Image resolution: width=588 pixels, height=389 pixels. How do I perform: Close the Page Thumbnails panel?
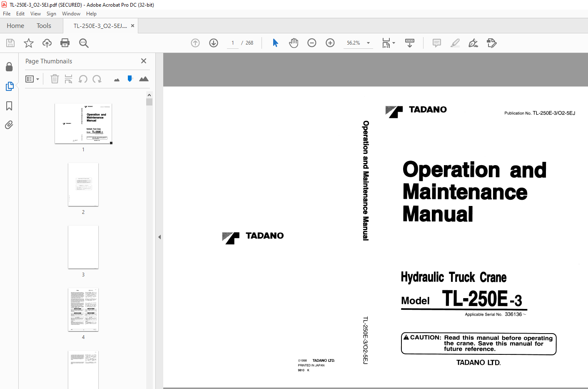tap(144, 61)
